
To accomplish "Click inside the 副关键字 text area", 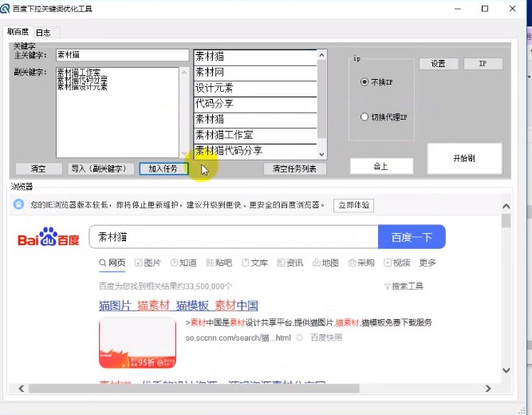I will (x=117, y=113).
